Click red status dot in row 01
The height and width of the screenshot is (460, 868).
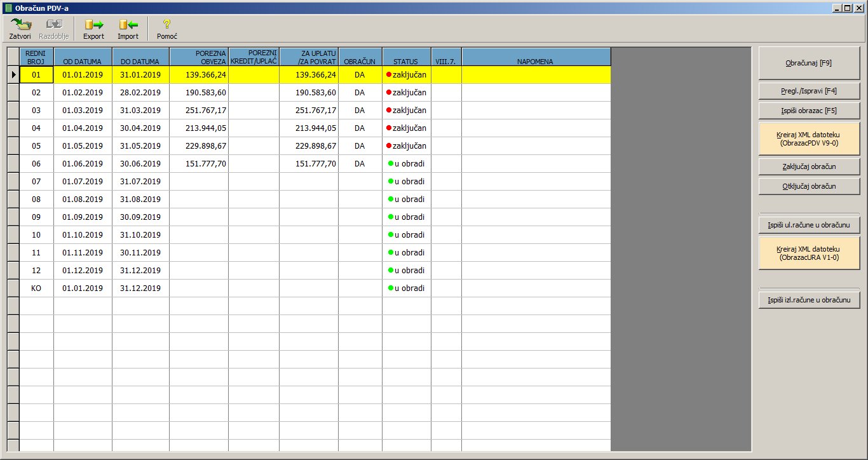tap(389, 74)
